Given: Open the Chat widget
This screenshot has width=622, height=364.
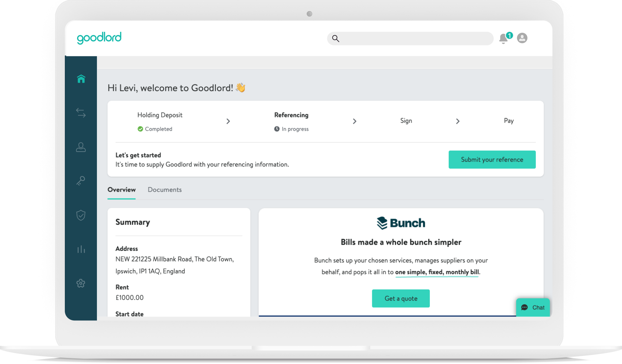Looking at the screenshot, I should [533, 307].
